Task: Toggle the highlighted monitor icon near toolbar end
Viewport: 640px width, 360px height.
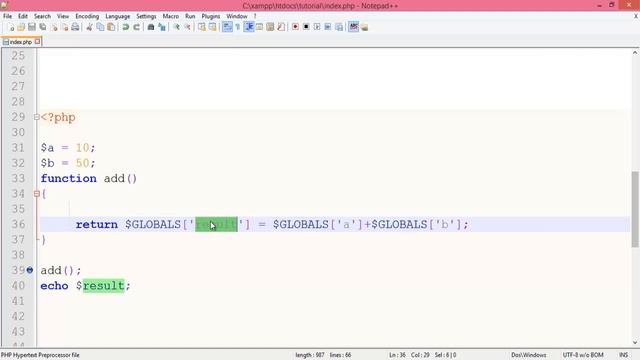Action: pyautogui.click(x=353, y=27)
